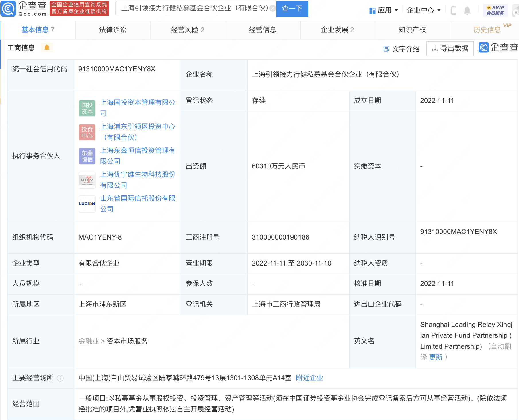Viewport: 519px width, 420px height.
Task: Clear the search field with the X icon
Action: pos(272,8)
